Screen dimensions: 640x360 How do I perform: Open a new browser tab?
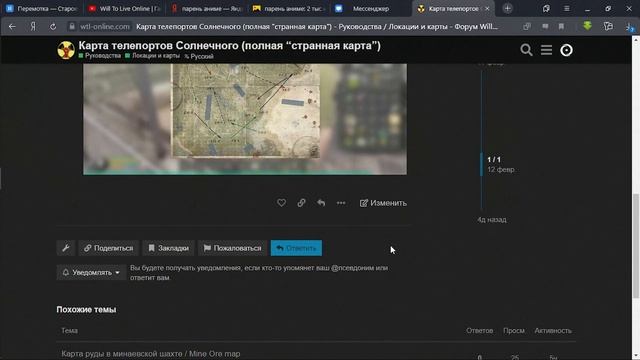coord(507,9)
